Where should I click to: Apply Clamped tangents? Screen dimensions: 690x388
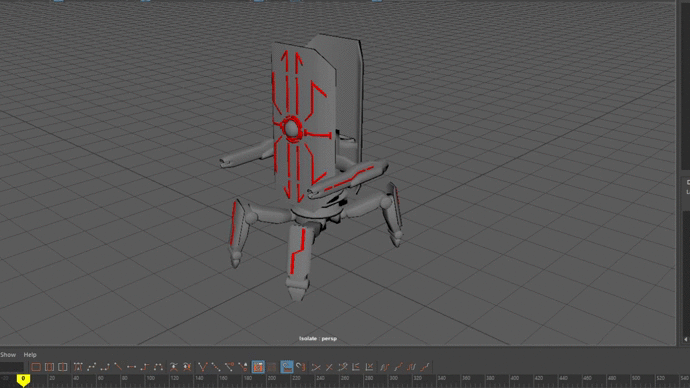pyautogui.click(x=105, y=367)
